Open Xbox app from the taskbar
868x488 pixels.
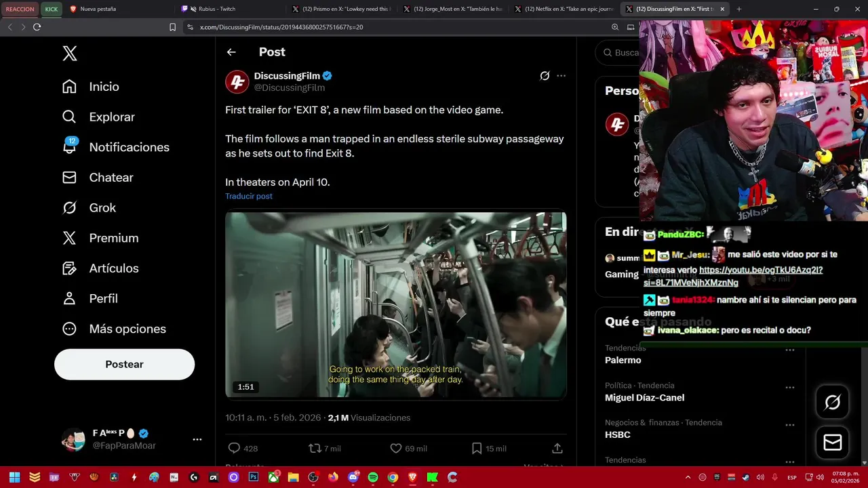click(273, 477)
